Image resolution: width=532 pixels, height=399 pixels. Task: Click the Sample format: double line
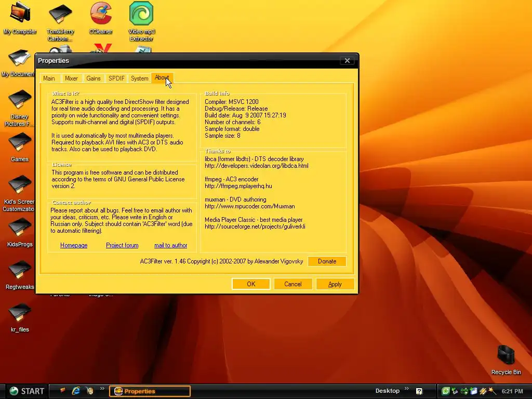click(232, 129)
